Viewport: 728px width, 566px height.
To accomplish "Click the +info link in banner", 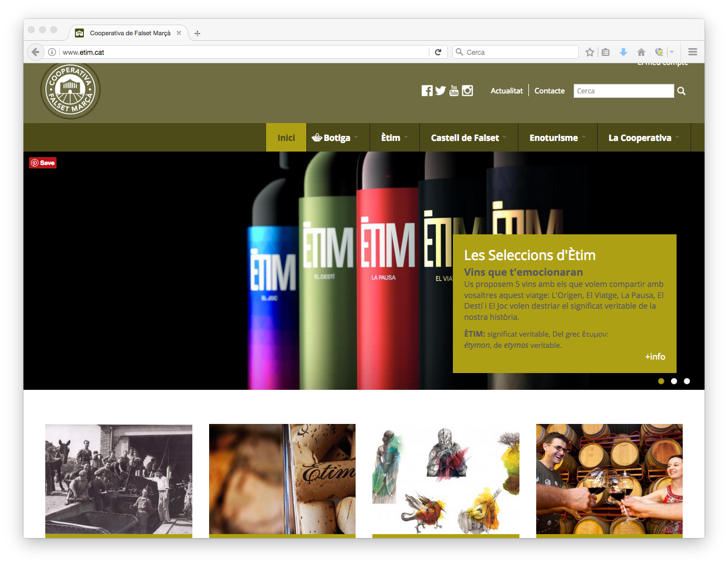I will tap(655, 356).
